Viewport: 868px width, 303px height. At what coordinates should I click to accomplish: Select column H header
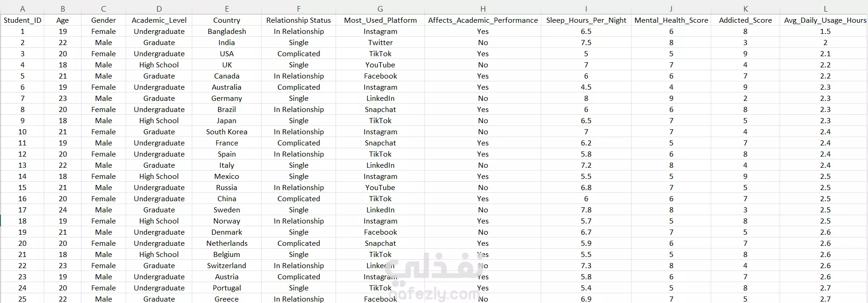[483, 9]
